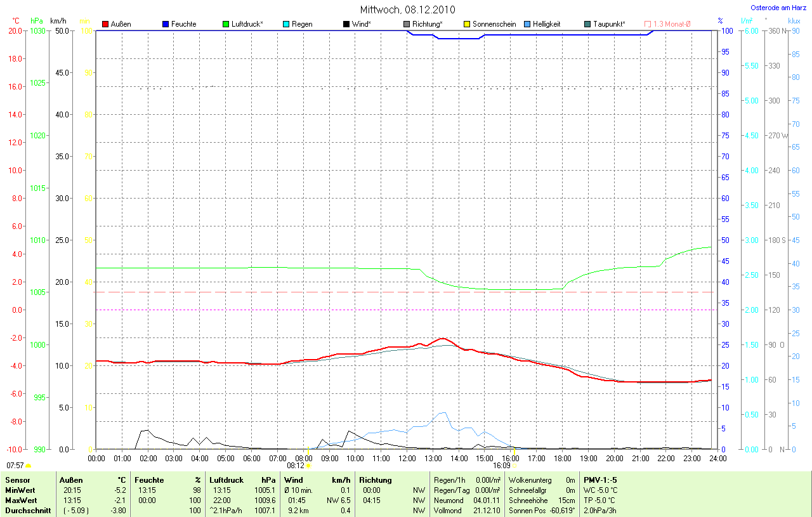The width and height of the screenshot is (812, 517).
Task: Click the red Außen legend swatch
Action: [x=105, y=24]
